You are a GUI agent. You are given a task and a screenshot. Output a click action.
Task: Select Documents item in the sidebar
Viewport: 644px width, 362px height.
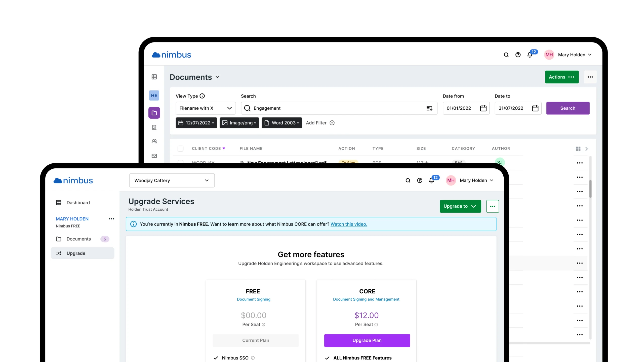point(78,239)
